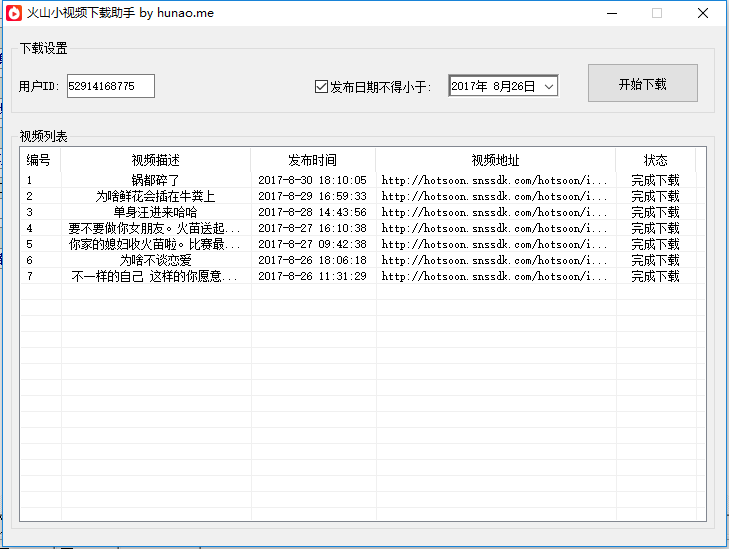Sort by the 视频描述 column header

pyautogui.click(x=155, y=160)
